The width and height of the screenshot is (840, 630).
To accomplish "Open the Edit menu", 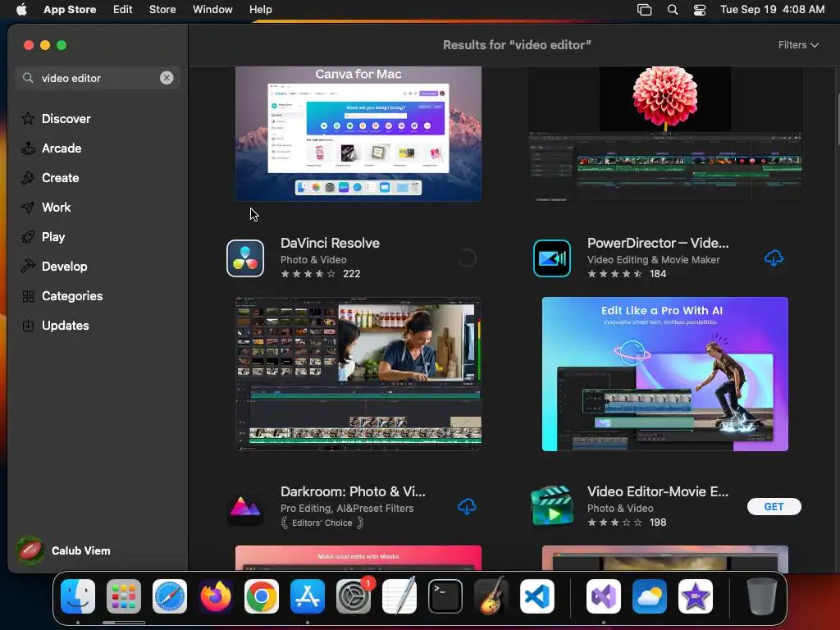I will point(123,10).
